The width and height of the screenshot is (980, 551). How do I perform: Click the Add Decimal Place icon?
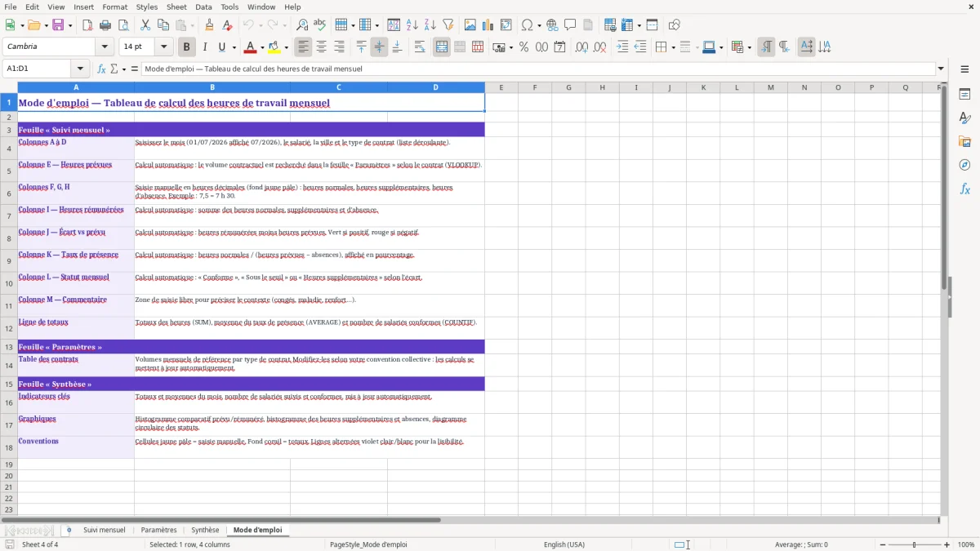(x=582, y=47)
